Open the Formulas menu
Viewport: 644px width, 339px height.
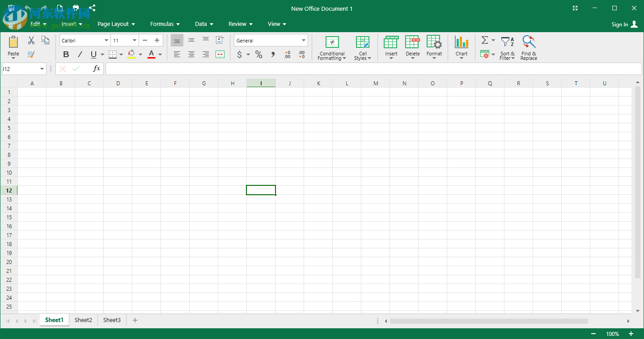pyautogui.click(x=164, y=24)
